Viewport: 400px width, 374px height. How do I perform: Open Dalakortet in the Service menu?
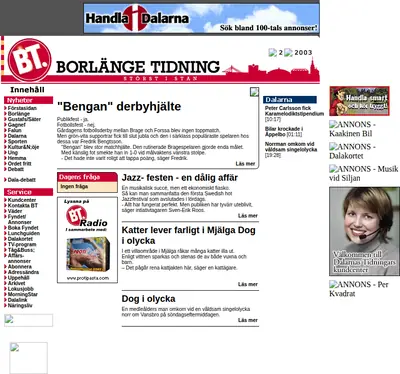(20, 239)
